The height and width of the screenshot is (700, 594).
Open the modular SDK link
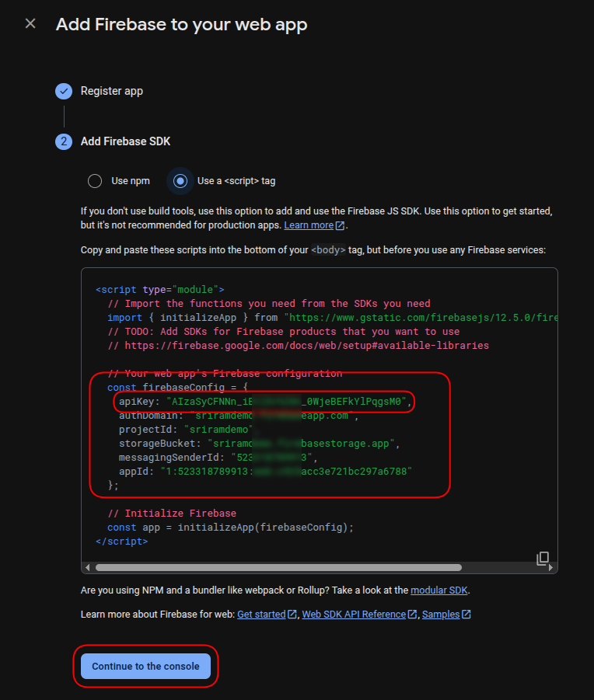(x=439, y=590)
